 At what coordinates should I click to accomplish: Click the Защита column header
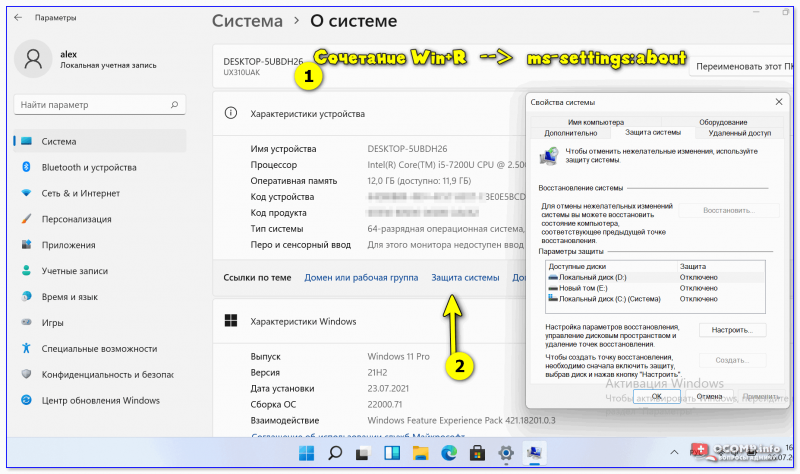(x=720, y=266)
